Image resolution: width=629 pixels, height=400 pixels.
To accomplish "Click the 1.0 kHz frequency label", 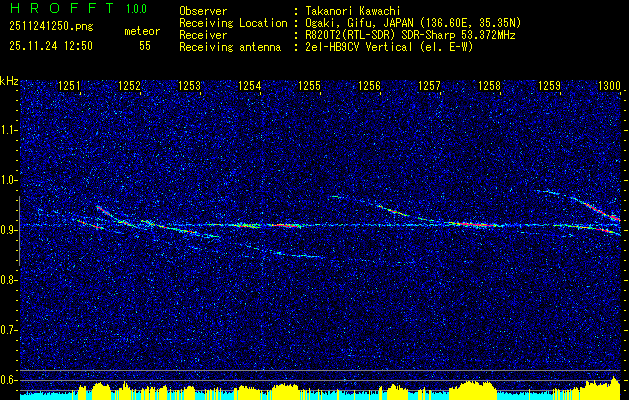I will point(8,180).
